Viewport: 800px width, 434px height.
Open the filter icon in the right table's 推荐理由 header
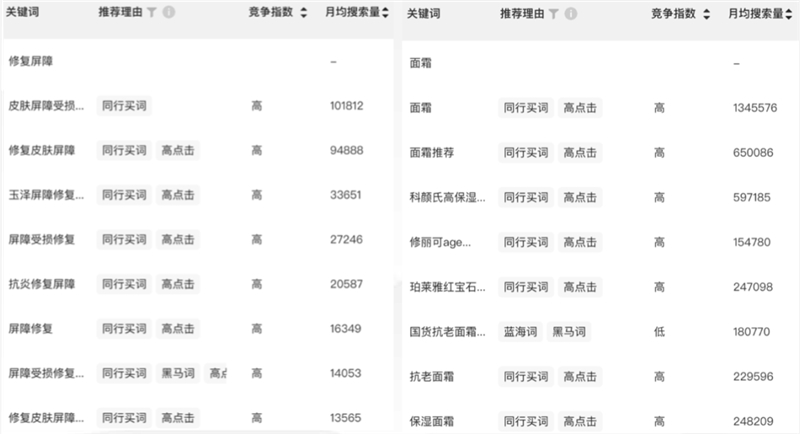[554, 14]
